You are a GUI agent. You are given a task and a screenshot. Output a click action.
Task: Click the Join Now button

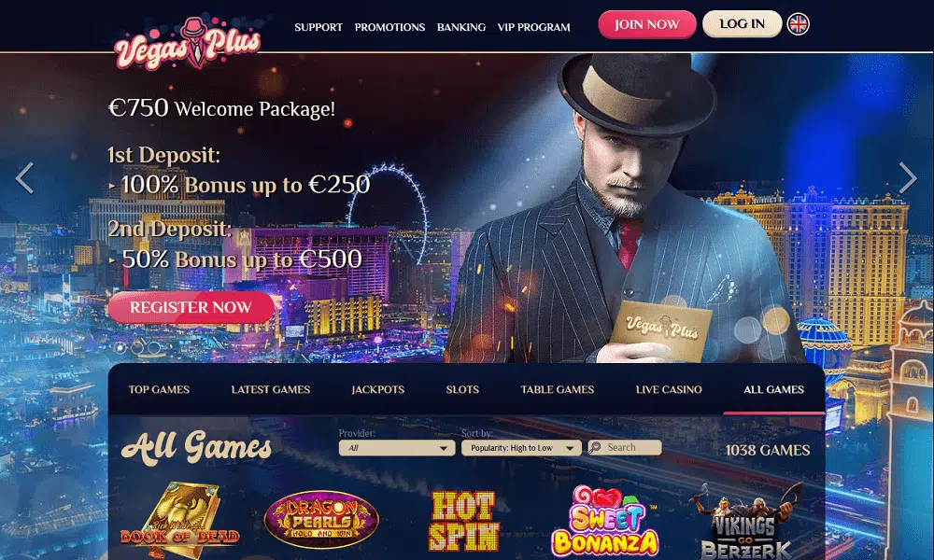point(647,24)
